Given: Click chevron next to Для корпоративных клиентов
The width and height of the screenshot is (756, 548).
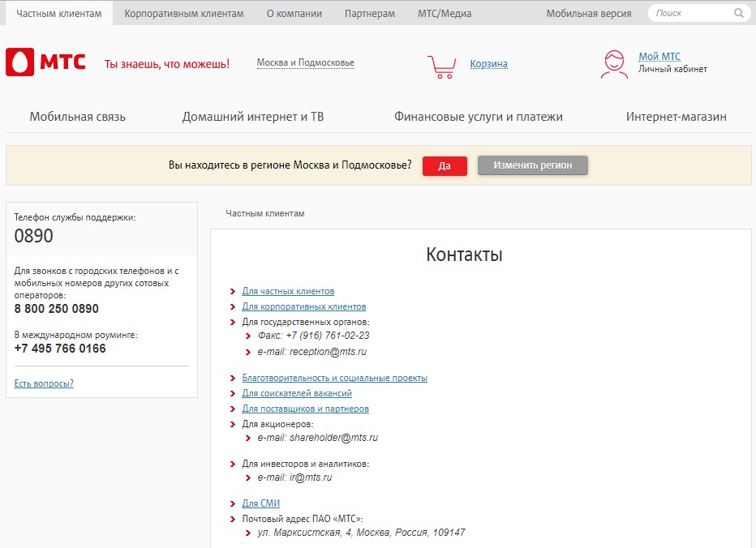Looking at the screenshot, I should 233,307.
